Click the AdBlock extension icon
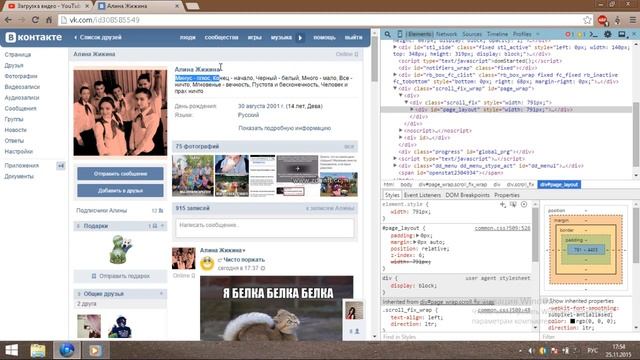640x360 pixels. coord(602,20)
